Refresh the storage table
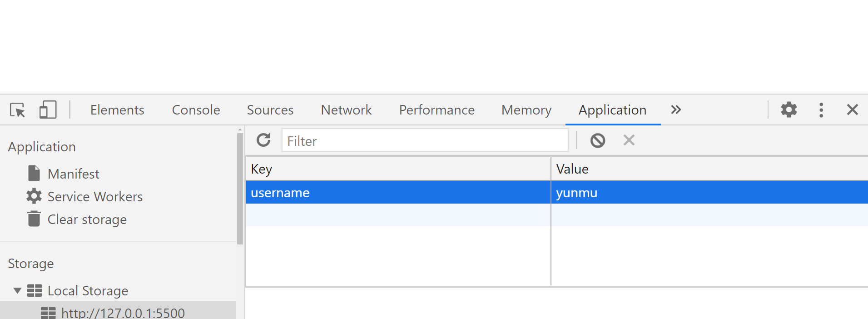Image resolution: width=868 pixels, height=319 pixels. pyautogui.click(x=263, y=140)
